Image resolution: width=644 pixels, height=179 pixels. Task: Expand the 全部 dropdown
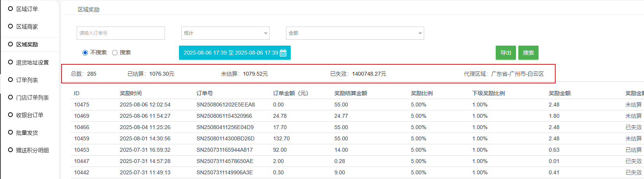pos(354,33)
